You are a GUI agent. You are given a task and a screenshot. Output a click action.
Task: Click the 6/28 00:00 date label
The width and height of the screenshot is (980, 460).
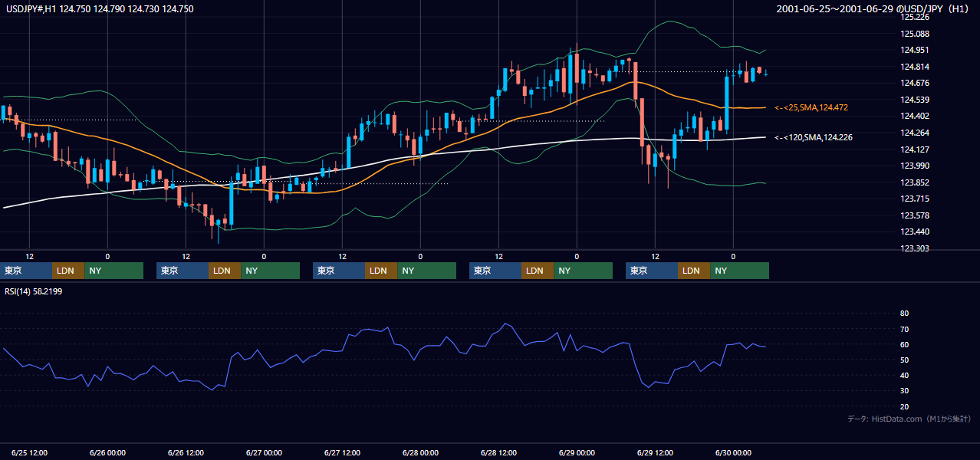tap(420, 452)
